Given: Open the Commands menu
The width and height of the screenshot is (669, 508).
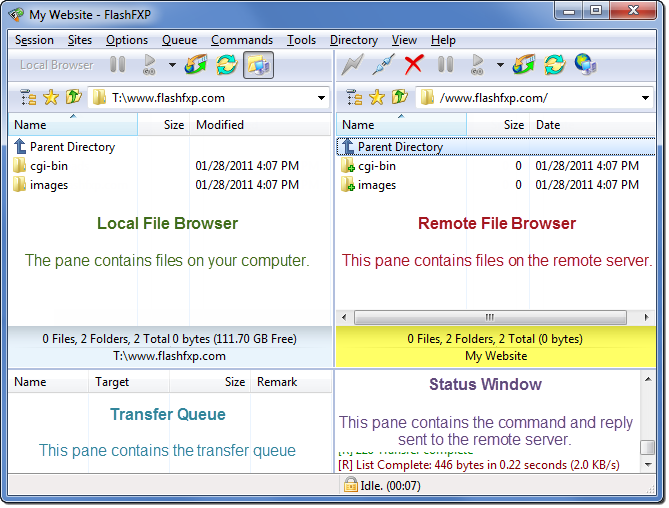Looking at the screenshot, I should tap(242, 40).
